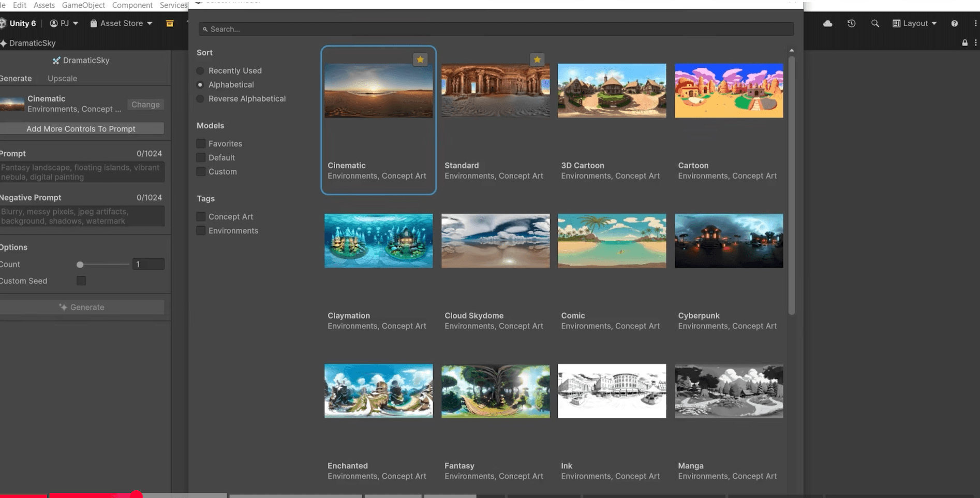Check the Environments tag filter
This screenshot has width=980, height=498.
(x=201, y=230)
